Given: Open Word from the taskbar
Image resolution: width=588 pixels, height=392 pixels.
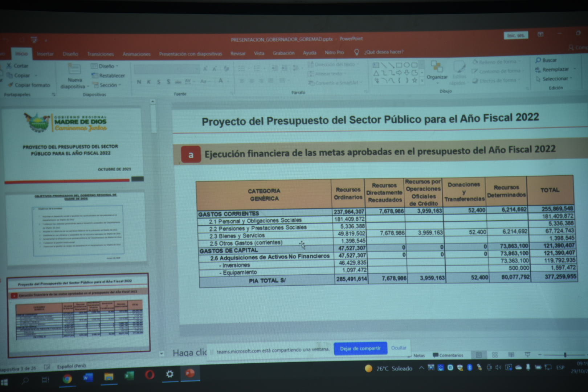Looking at the screenshot, I should 88,378.
